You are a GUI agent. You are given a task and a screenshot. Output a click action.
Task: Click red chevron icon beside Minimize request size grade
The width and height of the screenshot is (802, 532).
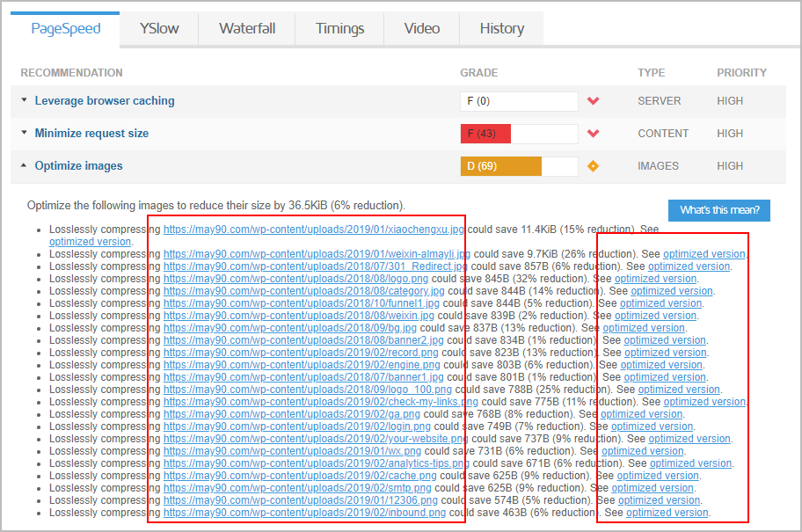point(593,134)
